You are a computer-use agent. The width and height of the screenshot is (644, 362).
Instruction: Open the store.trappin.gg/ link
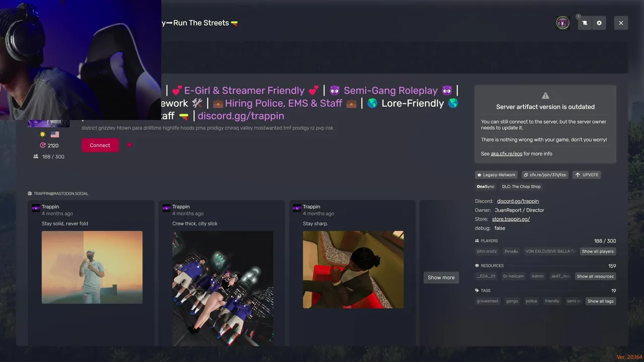click(x=511, y=219)
